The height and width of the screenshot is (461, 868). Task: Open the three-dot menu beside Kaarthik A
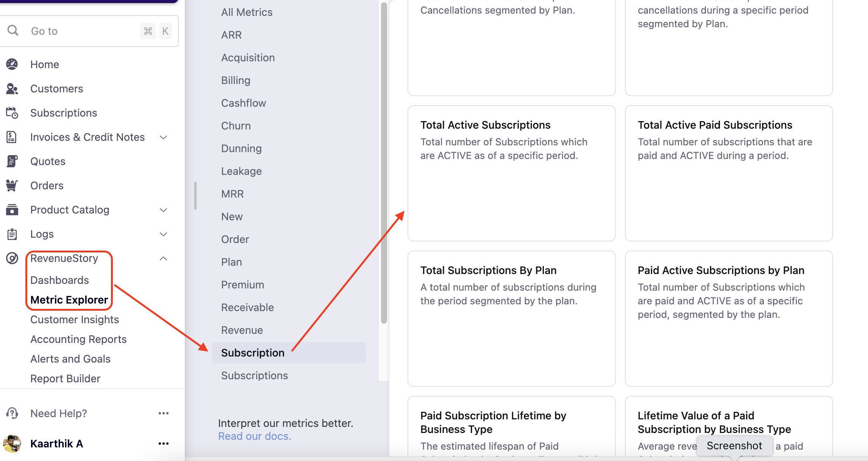(164, 444)
